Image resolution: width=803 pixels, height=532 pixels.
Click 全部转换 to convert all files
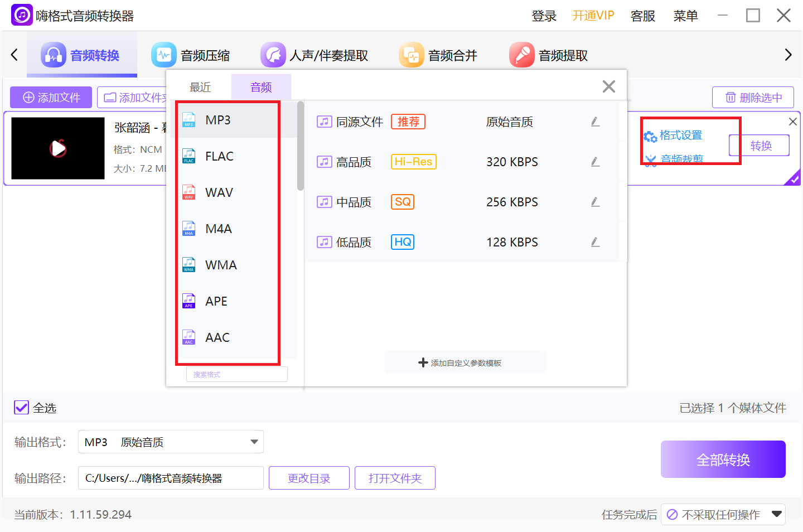(723, 459)
